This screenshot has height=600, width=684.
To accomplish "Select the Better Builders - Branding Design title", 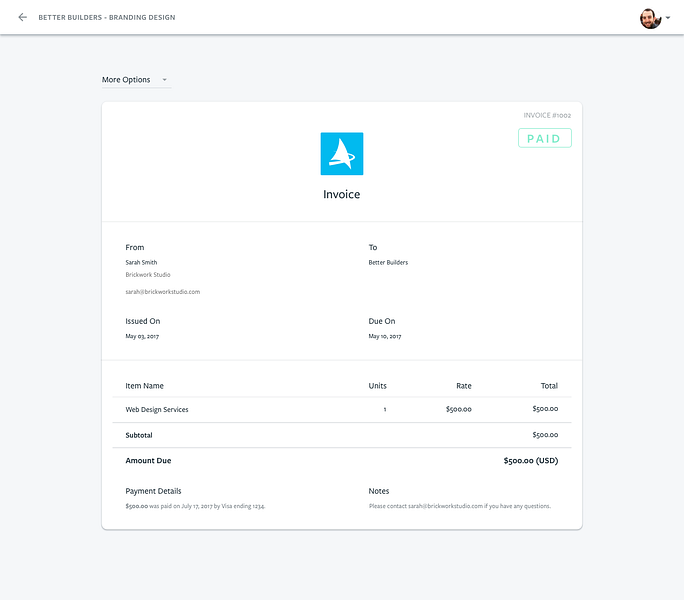I will 107,17.
